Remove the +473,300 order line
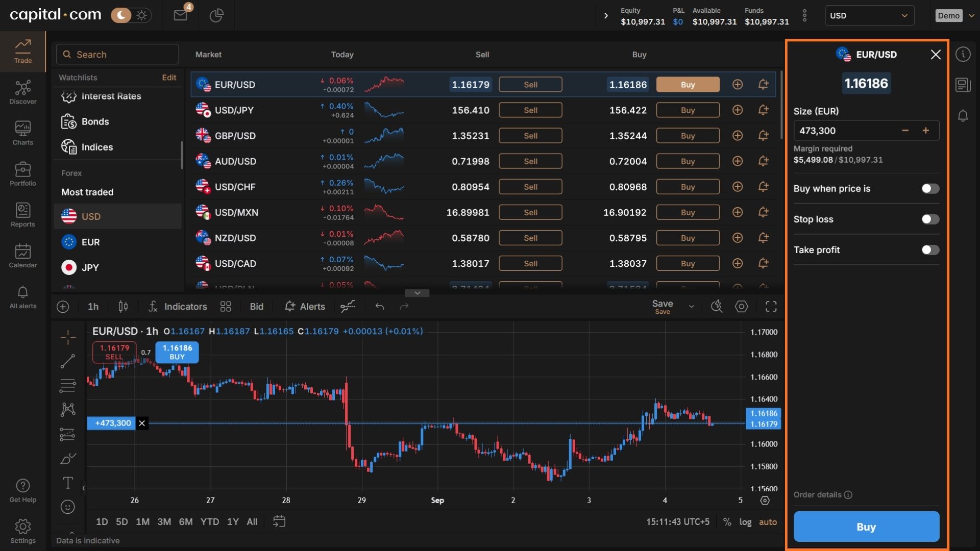The width and height of the screenshot is (980, 551). tap(142, 423)
